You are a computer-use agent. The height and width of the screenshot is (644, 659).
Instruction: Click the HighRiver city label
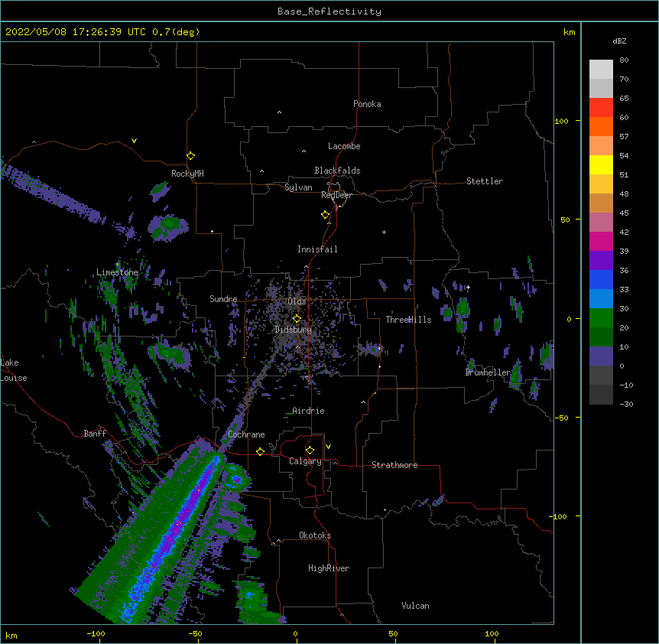tap(329, 568)
